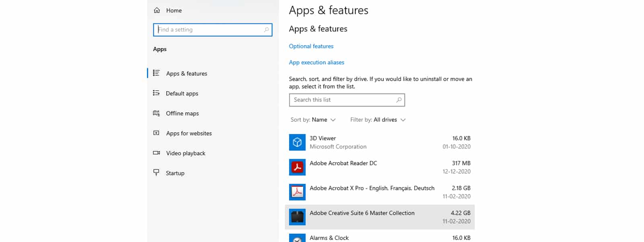
Task: Click the Adobe Acrobat Reader DC icon
Action: [297, 167]
